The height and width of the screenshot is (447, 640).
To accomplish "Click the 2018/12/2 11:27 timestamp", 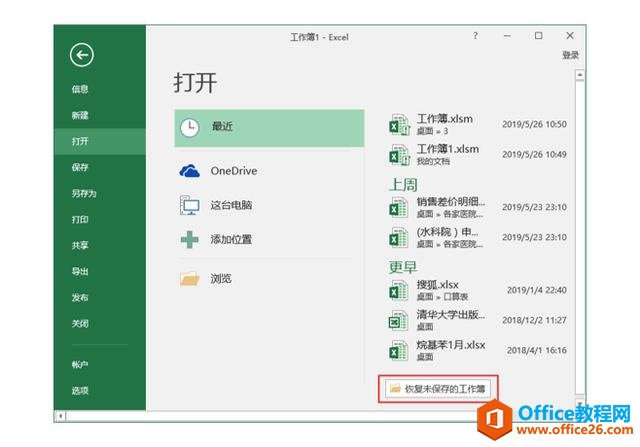I will (534, 320).
